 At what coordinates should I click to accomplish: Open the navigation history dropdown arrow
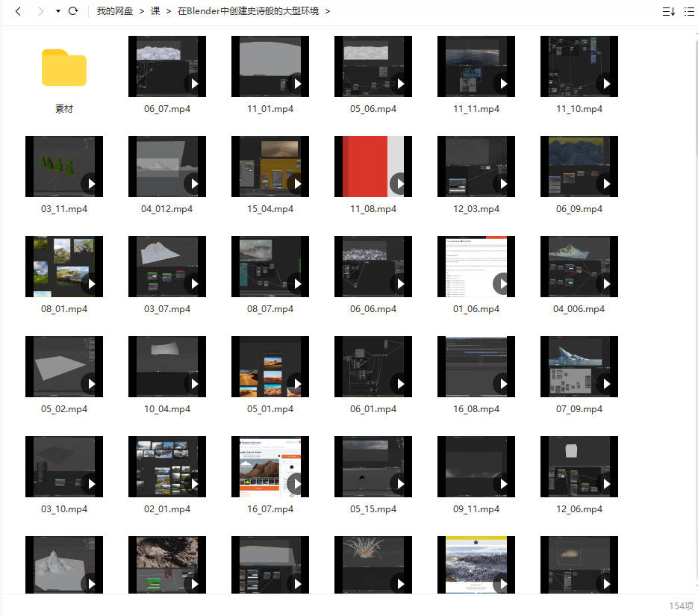tap(57, 11)
